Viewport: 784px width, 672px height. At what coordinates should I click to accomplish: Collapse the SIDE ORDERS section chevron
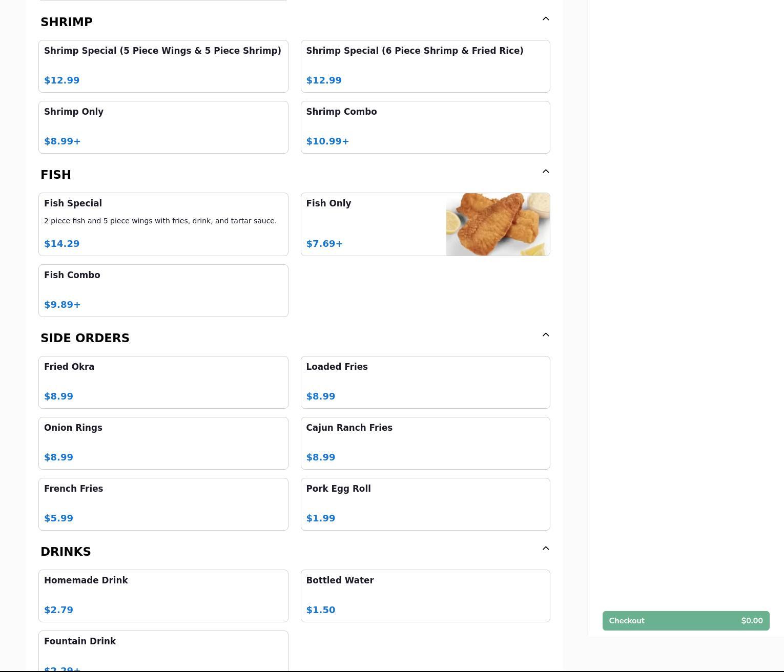pos(545,335)
